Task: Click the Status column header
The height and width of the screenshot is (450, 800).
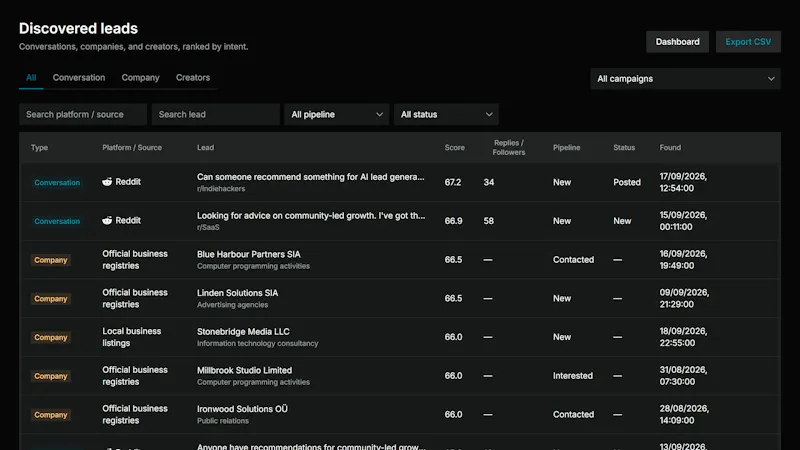Action: click(x=624, y=147)
